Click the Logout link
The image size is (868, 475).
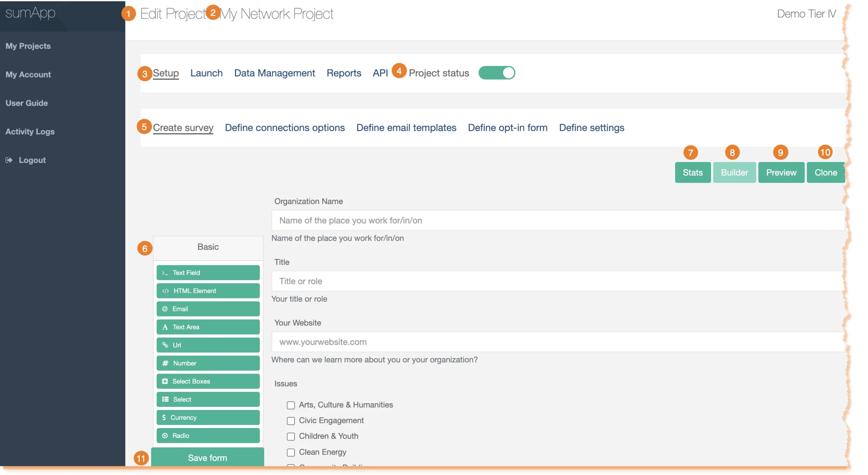coord(32,160)
